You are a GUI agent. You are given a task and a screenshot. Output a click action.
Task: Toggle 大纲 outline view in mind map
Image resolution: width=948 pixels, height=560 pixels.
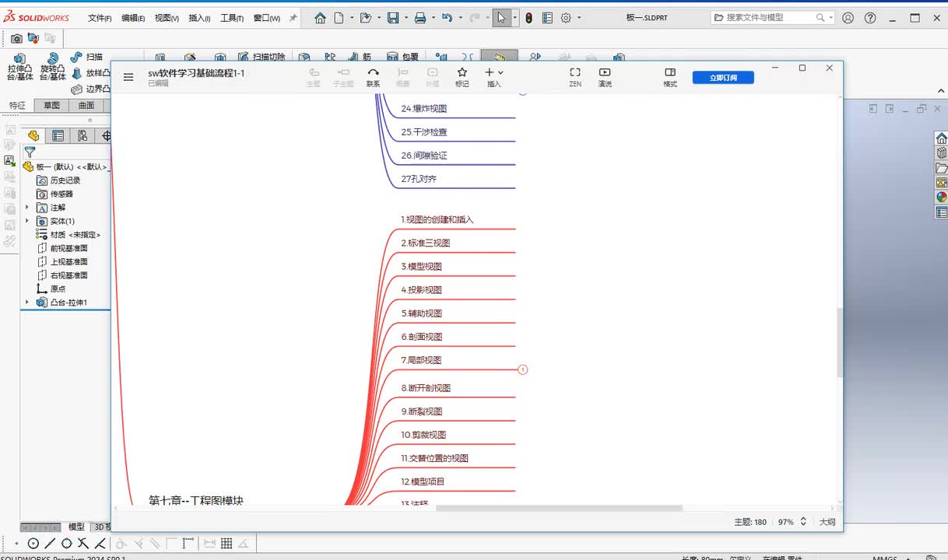coord(827,522)
